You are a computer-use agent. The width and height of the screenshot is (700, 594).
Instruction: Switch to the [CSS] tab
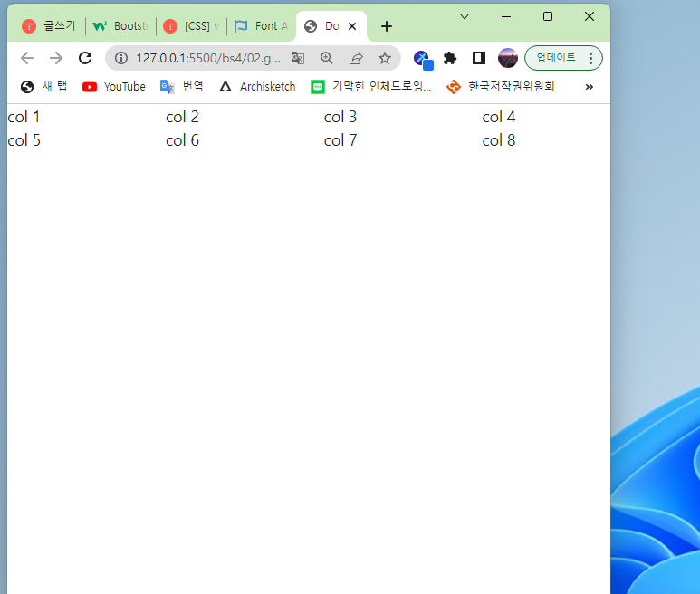click(x=191, y=26)
